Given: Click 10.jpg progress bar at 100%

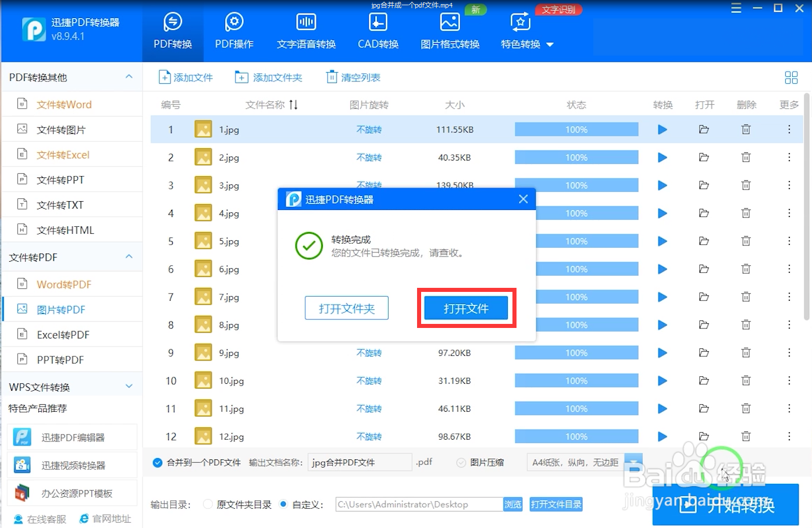Looking at the screenshot, I should [576, 381].
